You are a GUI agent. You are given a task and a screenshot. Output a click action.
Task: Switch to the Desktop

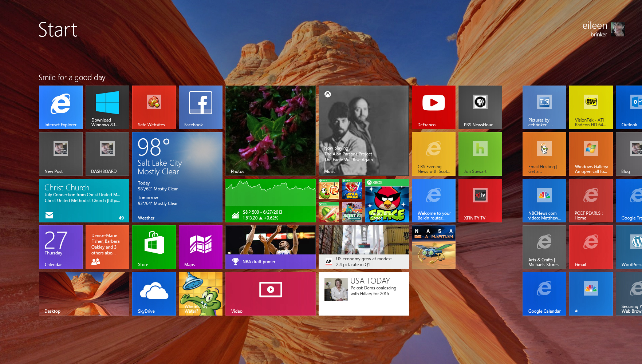click(x=84, y=293)
